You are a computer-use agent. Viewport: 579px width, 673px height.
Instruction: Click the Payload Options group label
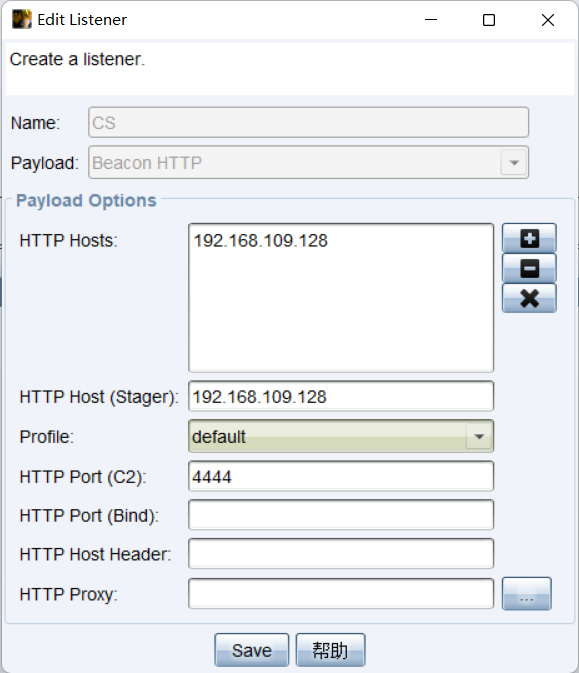tap(86, 201)
